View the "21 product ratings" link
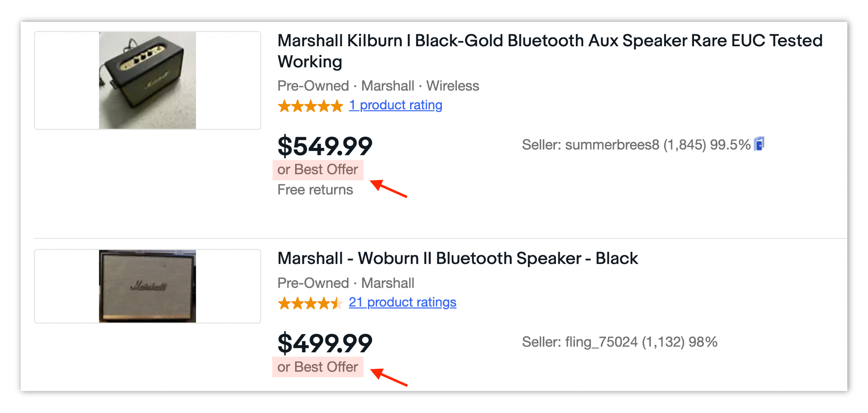Image resolution: width=868 pixels, height=413 pixels. [x=402, y=302]
